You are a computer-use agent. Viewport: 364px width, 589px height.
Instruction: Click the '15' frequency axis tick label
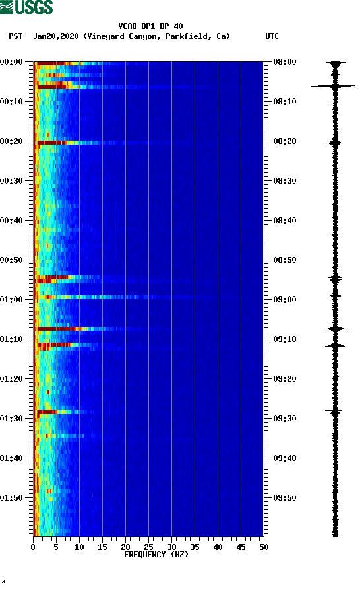point(102,547)
